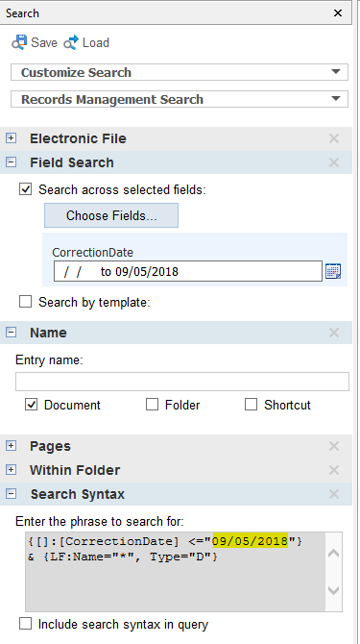
Task: Click the Save search icon
Action: [x=19, y=42]
